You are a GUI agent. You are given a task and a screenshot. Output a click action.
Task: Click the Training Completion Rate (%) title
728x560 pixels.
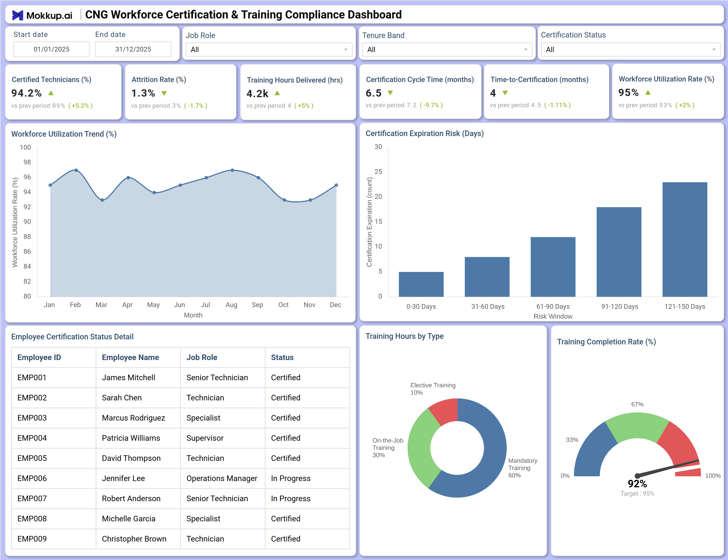(x=606, y=342)
